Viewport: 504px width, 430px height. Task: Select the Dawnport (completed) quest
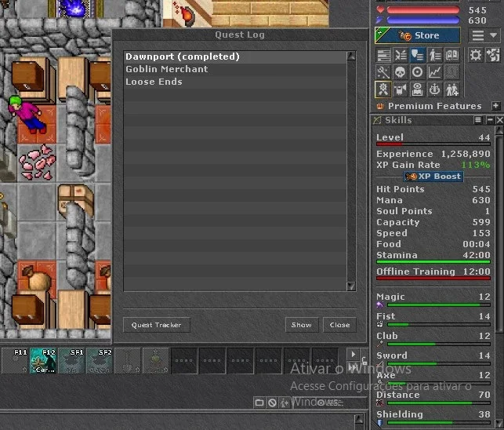235,56
